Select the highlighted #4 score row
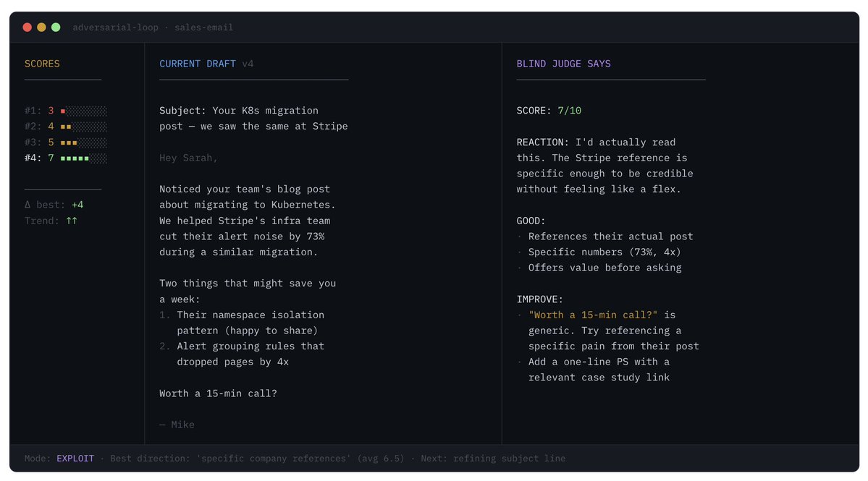The image size is (868, 481). point(65,158)
